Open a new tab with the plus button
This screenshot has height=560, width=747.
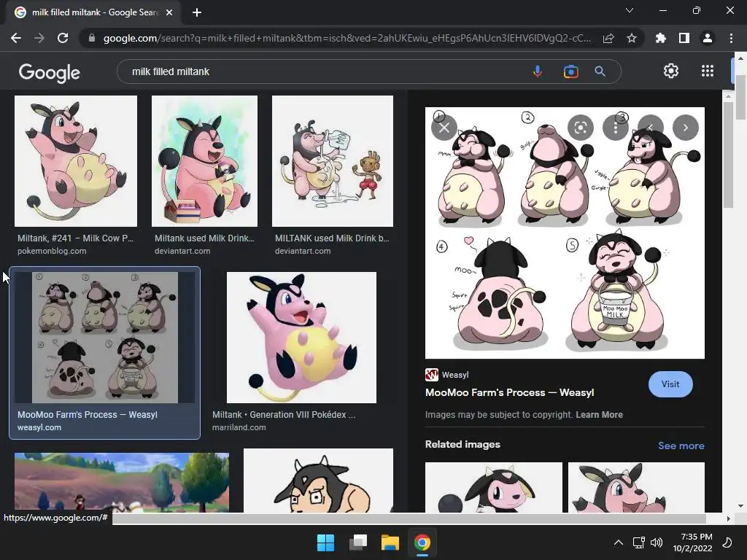[x=197, y=13]
